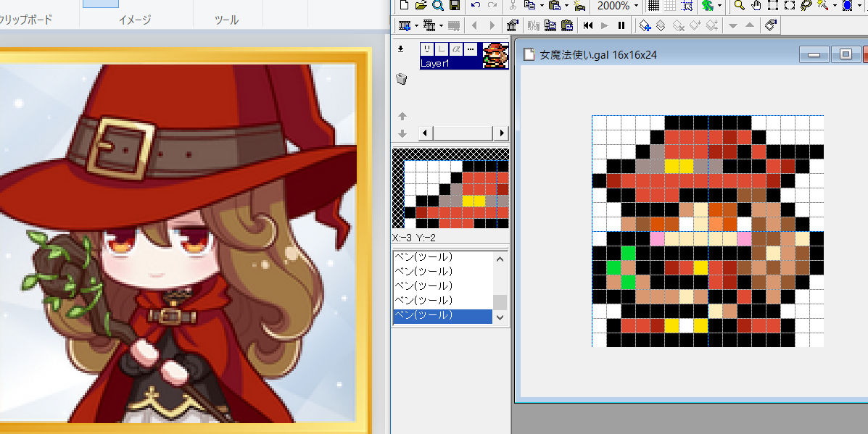Click history list scroll up arrow
The width and height of the screenshot is (868, 434).
500,259
